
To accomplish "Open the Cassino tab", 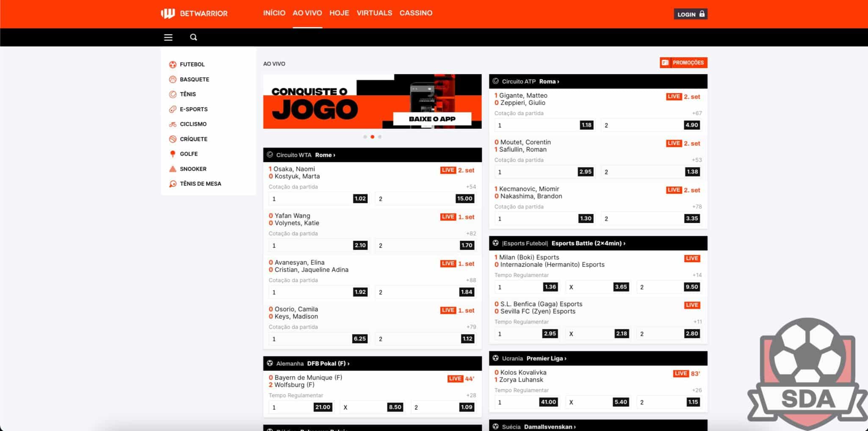I will [416, 13].
